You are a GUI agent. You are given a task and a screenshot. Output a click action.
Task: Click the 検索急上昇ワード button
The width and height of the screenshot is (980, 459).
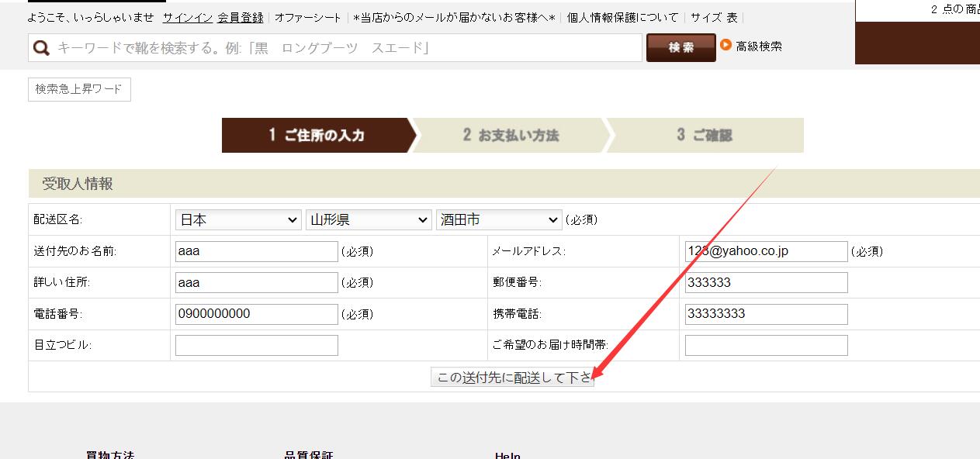79,89
